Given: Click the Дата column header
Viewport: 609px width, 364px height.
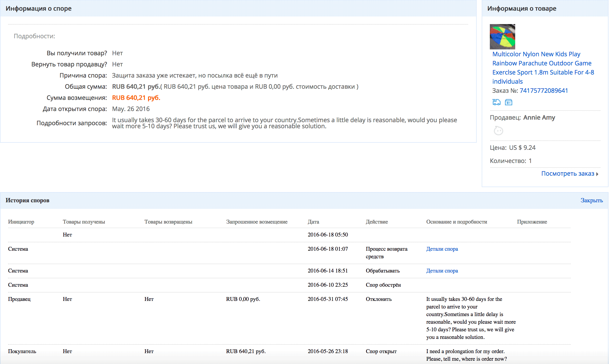Looking at the screenshot, I should coord(313,222).
